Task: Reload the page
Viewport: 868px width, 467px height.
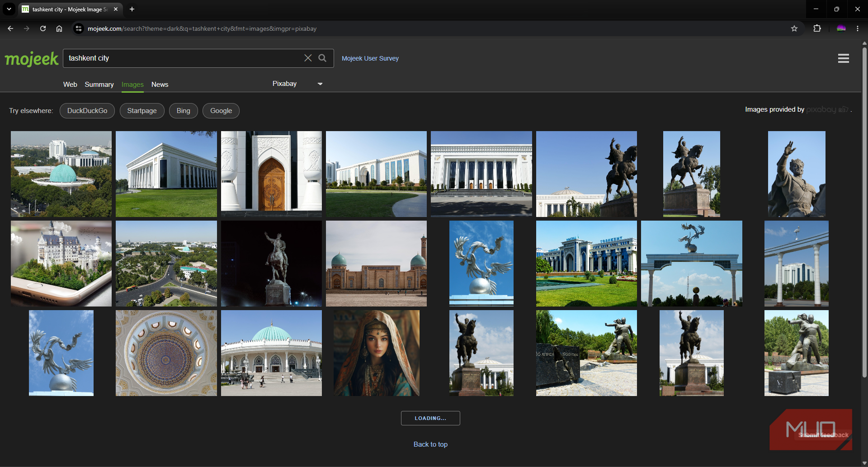Action: click(x=43, y=28)
